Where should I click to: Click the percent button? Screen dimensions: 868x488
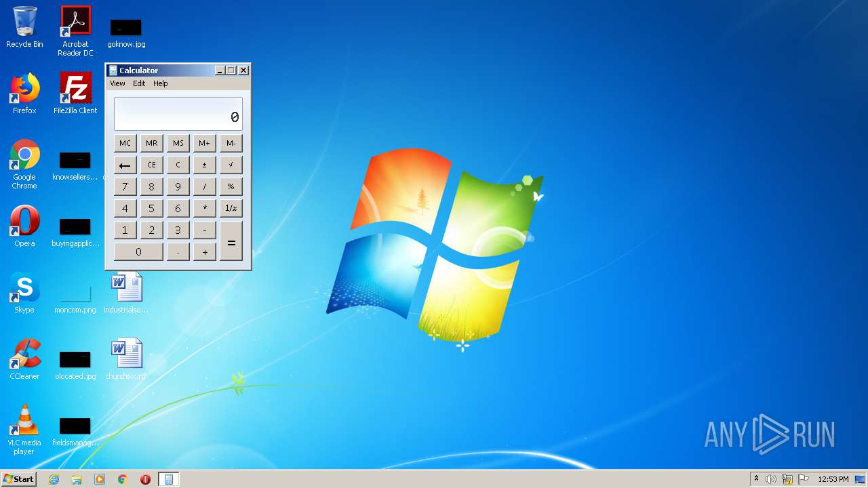pyautogui.click(x=231, y=186)
